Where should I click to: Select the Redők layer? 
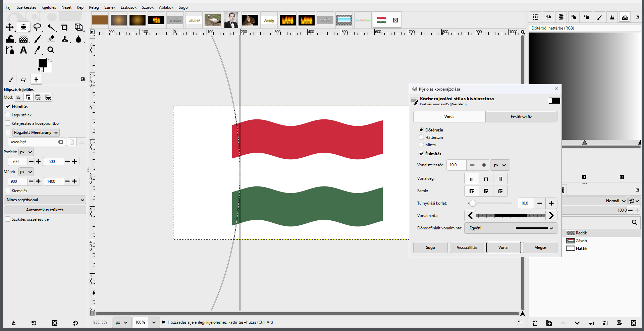click(581, 233)
